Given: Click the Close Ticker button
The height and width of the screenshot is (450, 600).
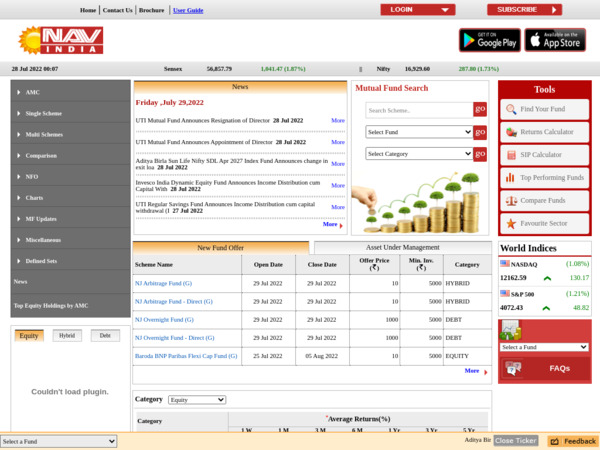Looking at the screenshot, I should [516, 441].
